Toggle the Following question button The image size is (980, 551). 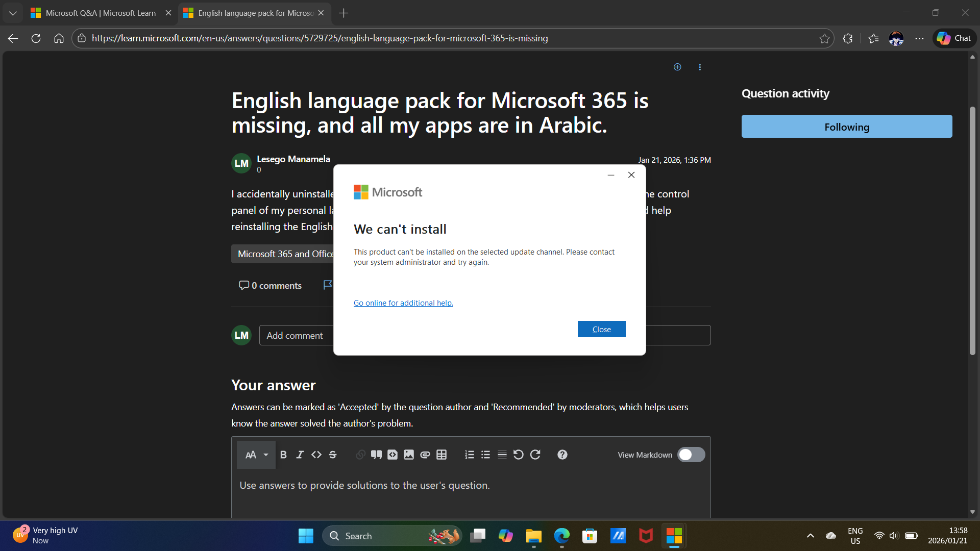(846, 127)
